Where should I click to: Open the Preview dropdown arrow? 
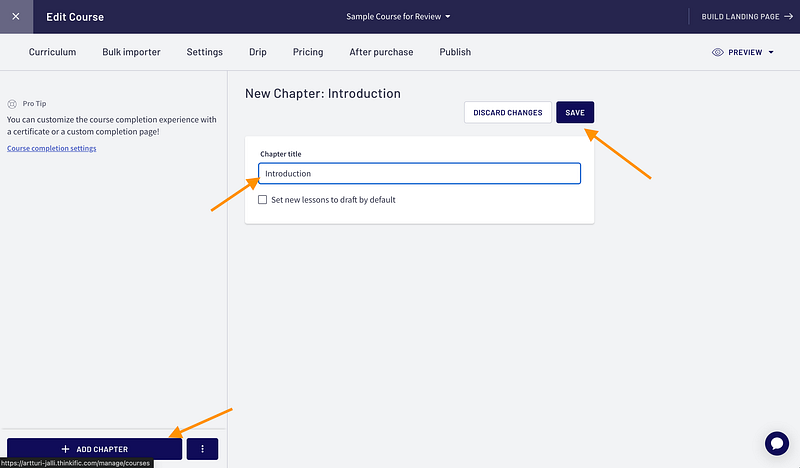click(771, 52)
